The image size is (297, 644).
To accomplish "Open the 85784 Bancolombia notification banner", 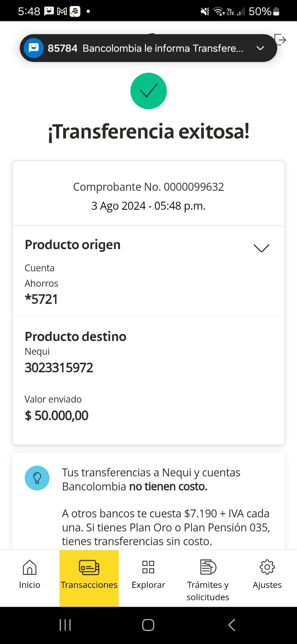I will 145,48.
